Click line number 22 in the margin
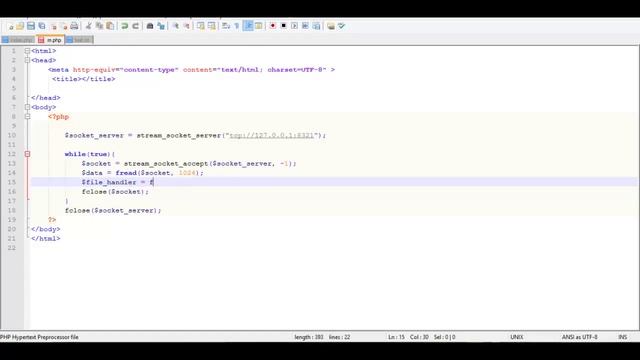Screen dimensions: 640x360 pyautogui.click(x=12, y=248)
